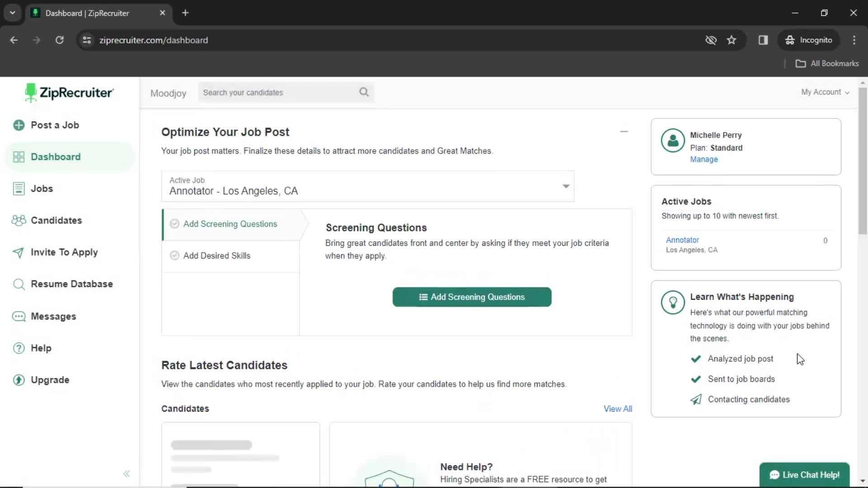Expand the Active Job dropdown
Image resolution: width=868 pixels, height=488 pixels.
click(x=566, y=186)
